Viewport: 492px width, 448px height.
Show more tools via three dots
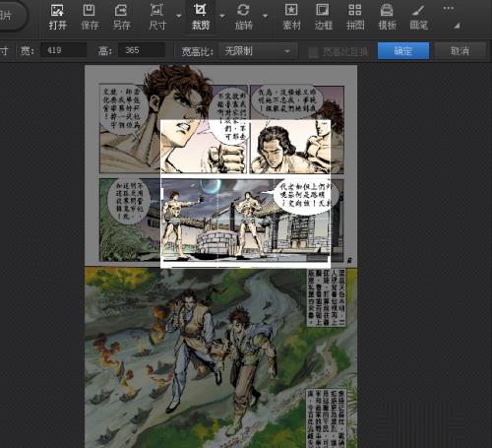448,8
